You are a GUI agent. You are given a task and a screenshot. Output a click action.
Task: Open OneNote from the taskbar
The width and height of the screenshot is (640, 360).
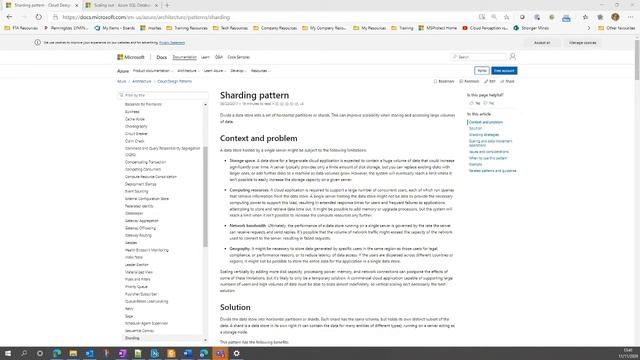122,353
